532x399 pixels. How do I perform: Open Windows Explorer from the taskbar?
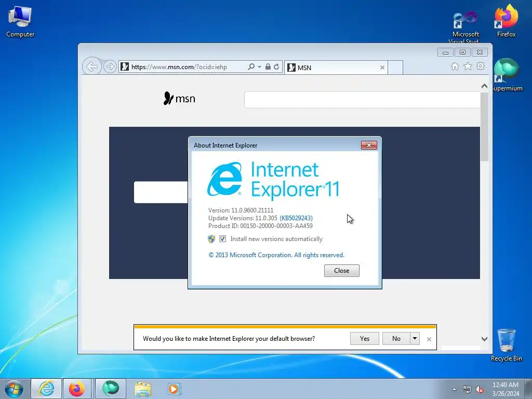[x=143, y=389]
